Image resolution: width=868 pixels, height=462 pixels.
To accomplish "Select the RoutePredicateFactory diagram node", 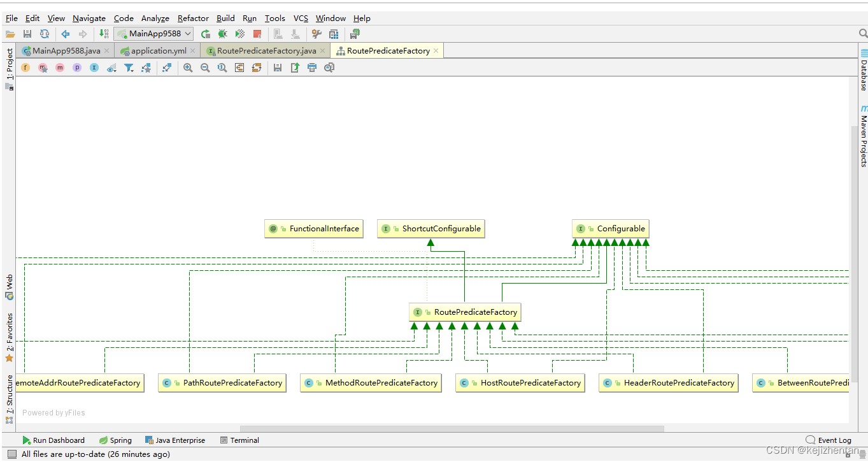I will click(465, 312).
